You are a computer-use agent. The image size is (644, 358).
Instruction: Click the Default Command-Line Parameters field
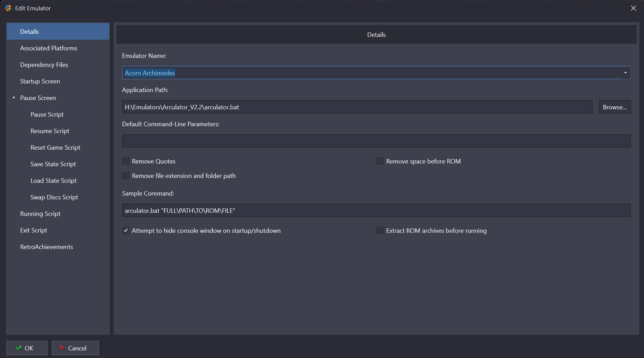[376, 141]
